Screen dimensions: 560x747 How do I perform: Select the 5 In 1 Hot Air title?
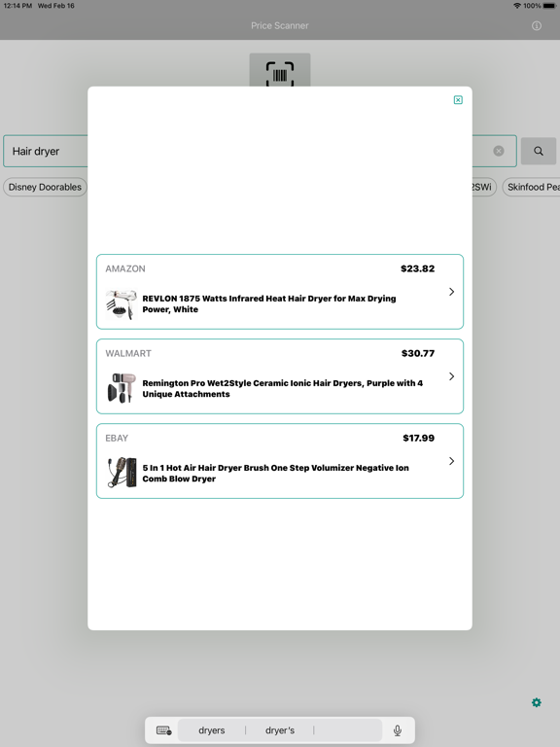[275, 473]
